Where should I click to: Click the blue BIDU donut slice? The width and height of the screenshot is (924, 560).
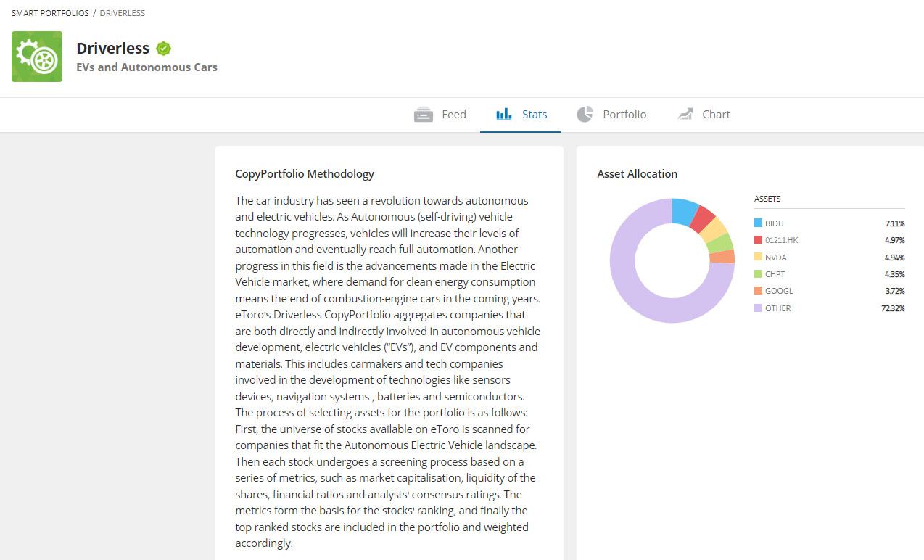[684, 211]
